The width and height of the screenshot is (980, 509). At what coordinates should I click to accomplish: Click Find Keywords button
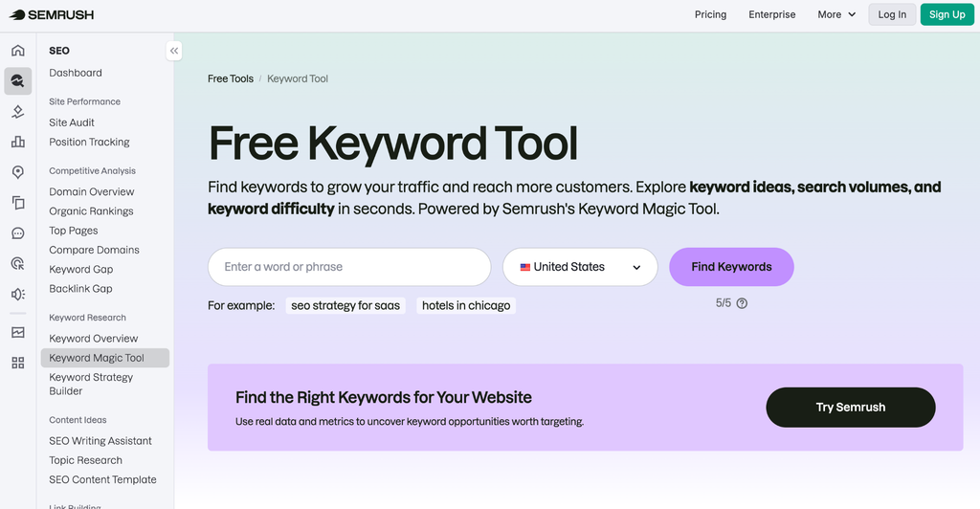pos(731,267)
